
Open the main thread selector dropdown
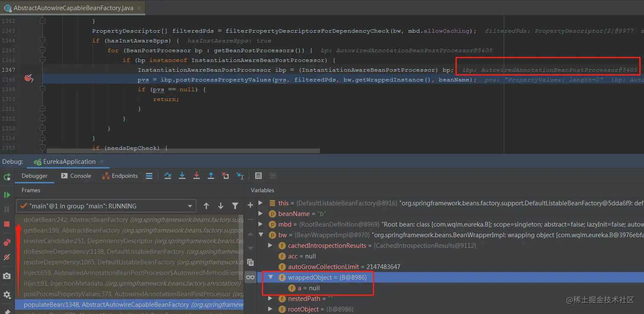tap(106, 206)
